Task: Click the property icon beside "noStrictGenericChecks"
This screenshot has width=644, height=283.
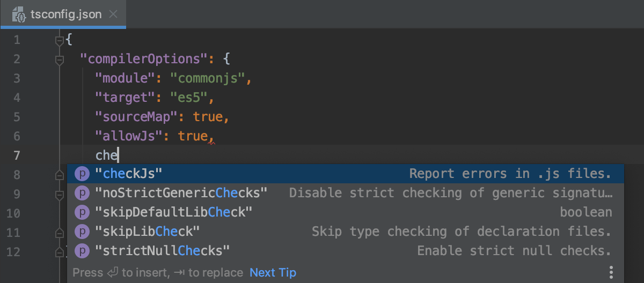Action: [x=82, y=193]
